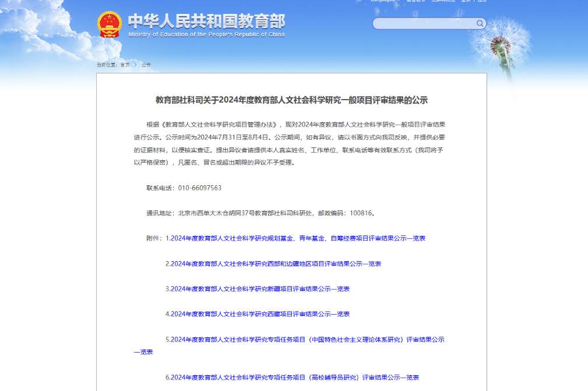The width and height of the screenshot is (588, 391).
Task: Open attachment 3 新疆项目 results list
Action: tap(258, 288)
